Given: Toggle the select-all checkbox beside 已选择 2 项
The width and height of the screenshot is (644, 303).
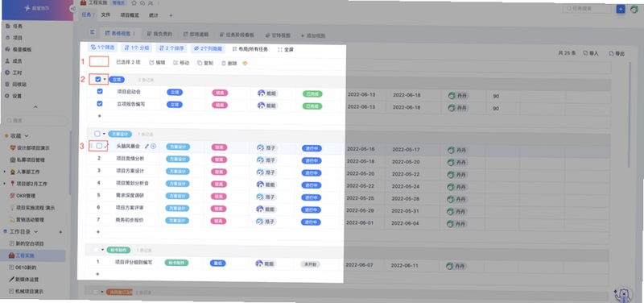Looking at the screenshot, I should pyautogui.click(x=100, y=62).
